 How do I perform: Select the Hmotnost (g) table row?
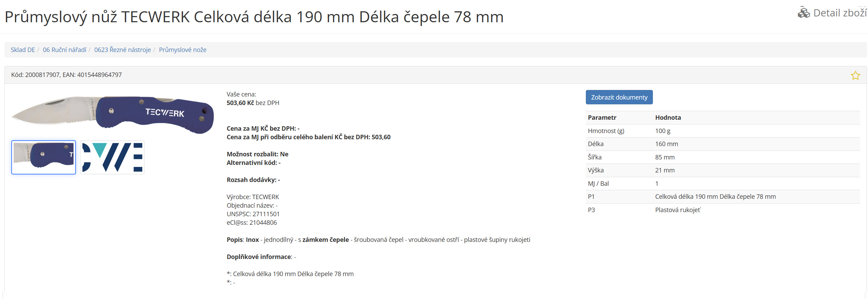722,131
